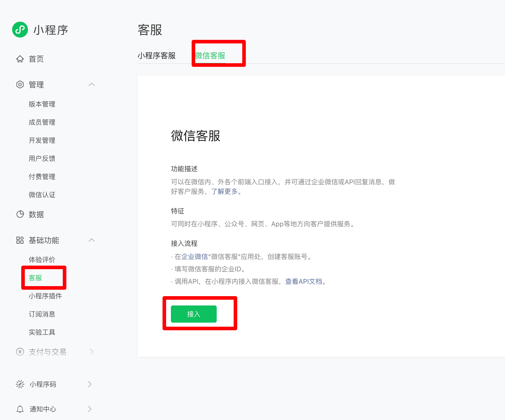Open 小程序插件 menu item
Screen dimensions: 505x420
pyautogui.click(x=45, y=296)
